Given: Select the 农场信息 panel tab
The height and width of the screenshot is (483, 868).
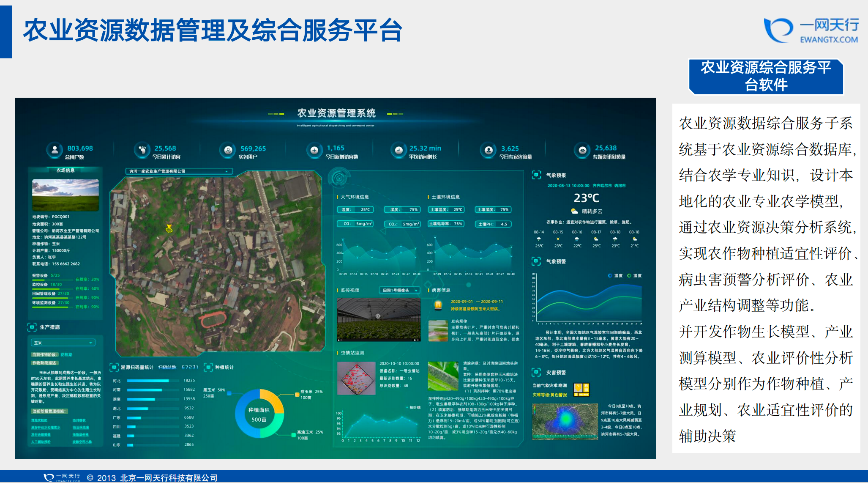Looking at the screenshot, I should pos(66,170).
